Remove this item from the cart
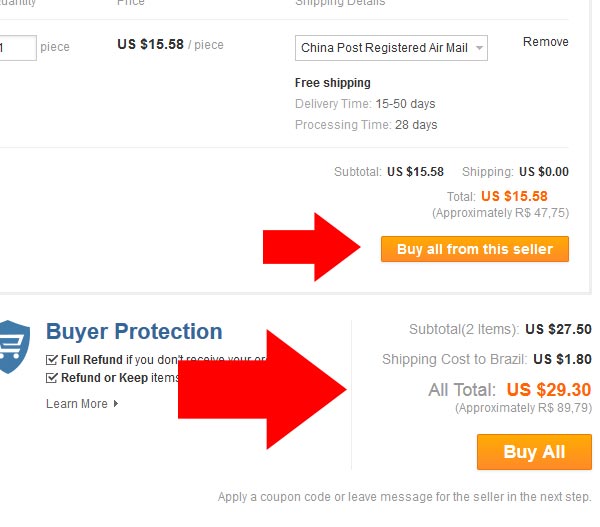 tap(546, 42)
